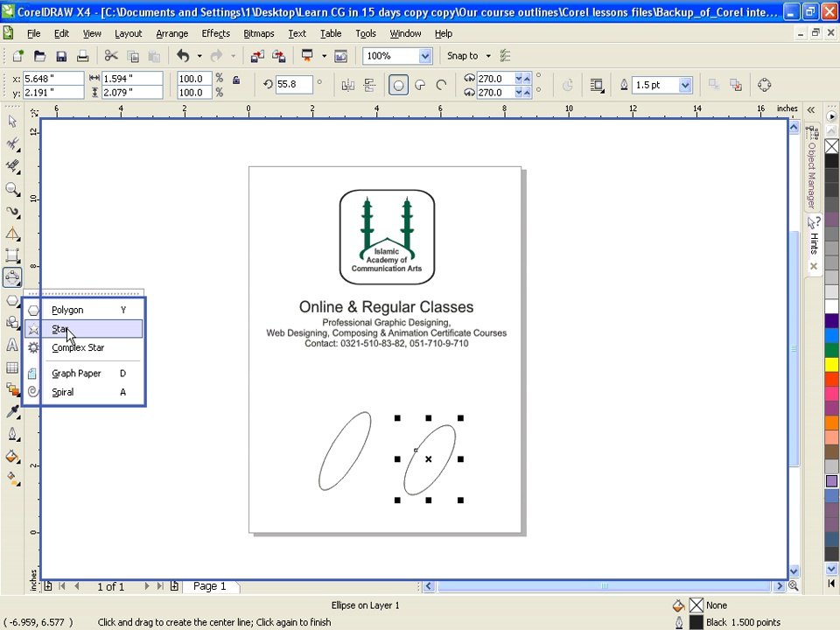Open the zoom level dropdown
This screenshot has width=840, height=630.
coord(425,56)
